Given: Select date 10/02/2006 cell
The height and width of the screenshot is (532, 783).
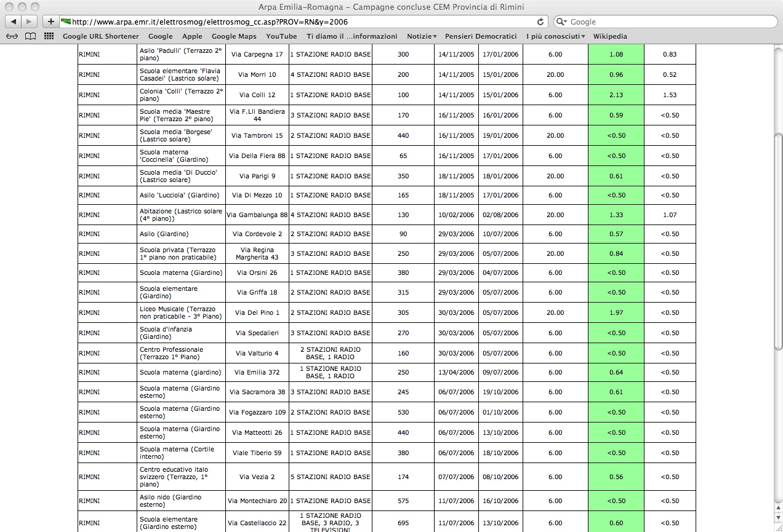Looking at the screenshot, I should click(456, 215).
